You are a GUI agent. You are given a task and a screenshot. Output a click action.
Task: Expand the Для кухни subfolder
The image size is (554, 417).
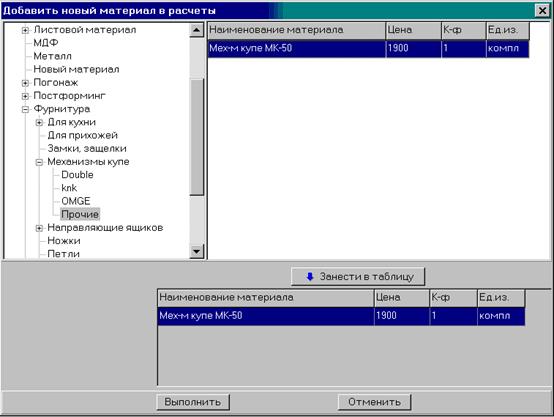(39, 123)
